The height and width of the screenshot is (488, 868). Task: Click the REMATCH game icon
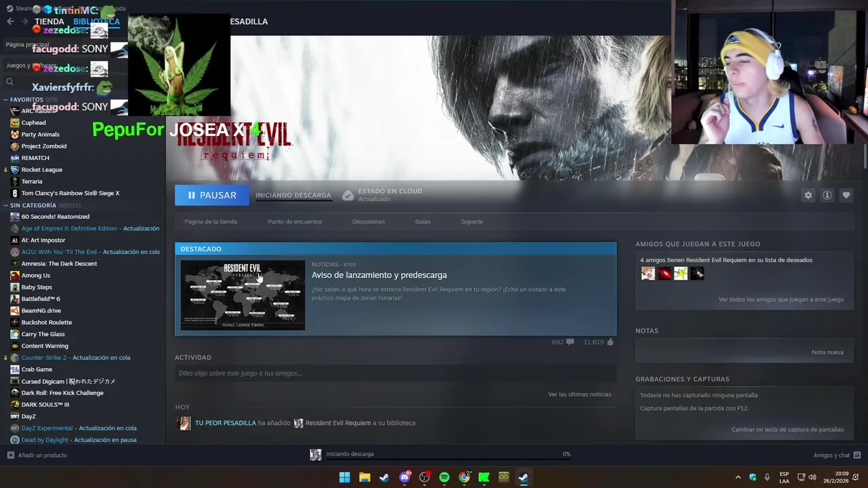(15, 158)
